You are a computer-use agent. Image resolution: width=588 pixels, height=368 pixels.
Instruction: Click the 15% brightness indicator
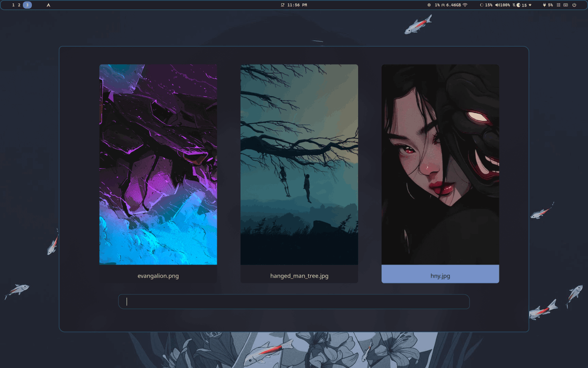coord(486,5)
